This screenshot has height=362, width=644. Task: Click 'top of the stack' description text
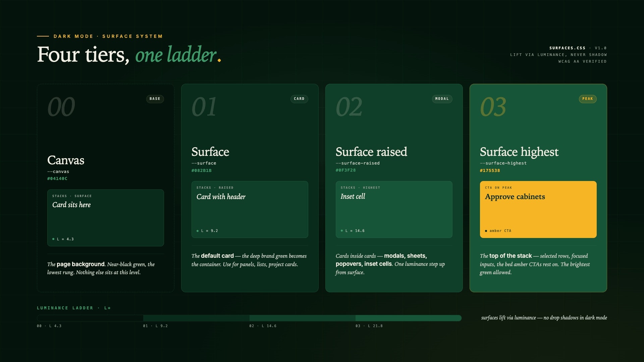click(511, 256)
